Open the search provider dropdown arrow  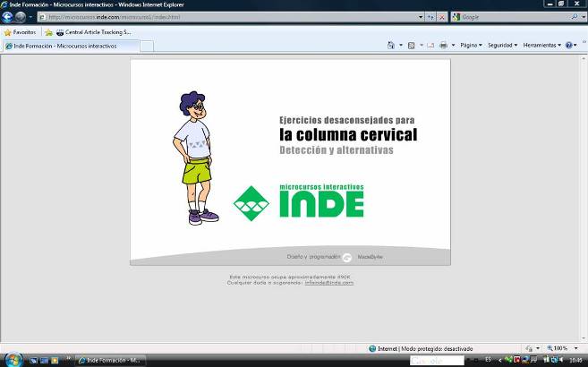coord(584,17)
